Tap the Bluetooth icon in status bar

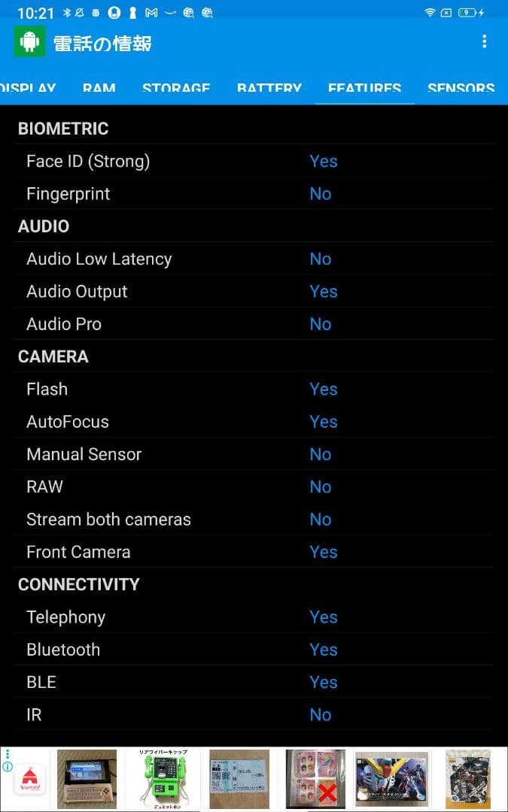66,13
